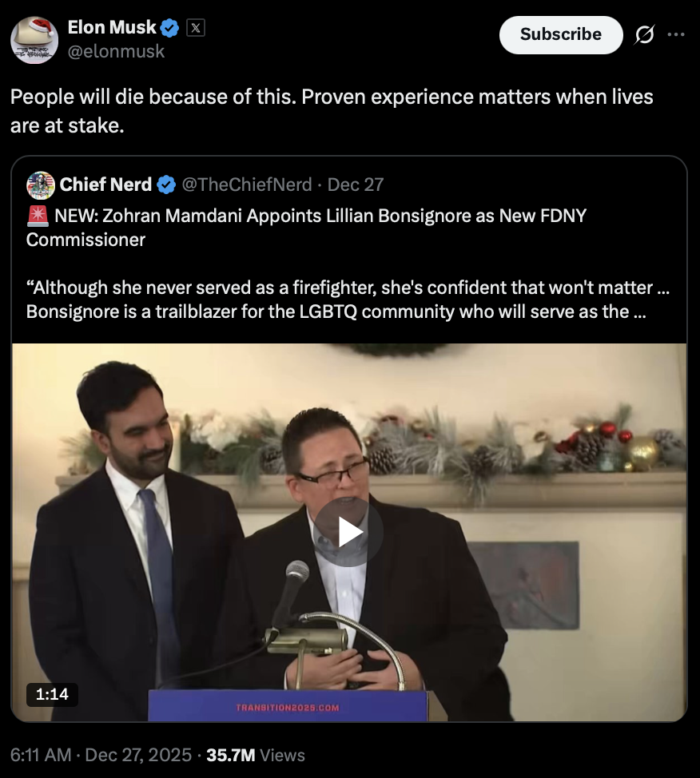Image resolution: width=700 pixels, height=778 pixels.
Task: Click the Chief Nerd display name
Action: pos(105,185)
